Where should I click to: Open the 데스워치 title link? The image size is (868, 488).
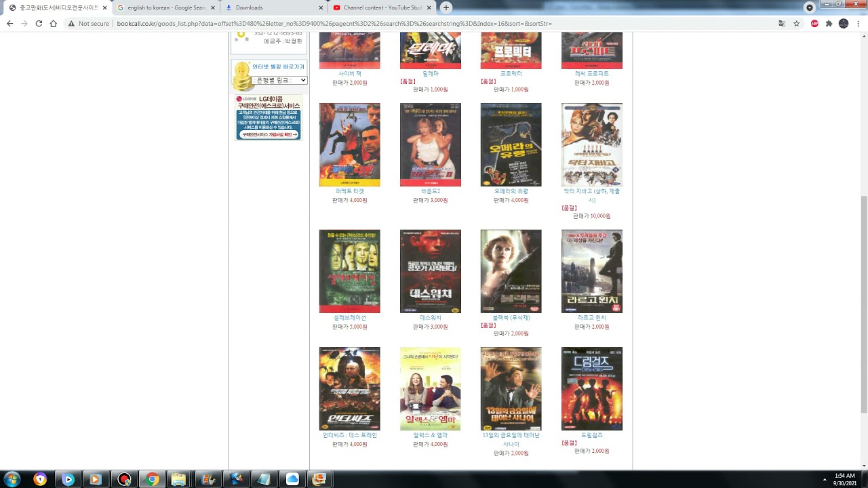click(430, 317)
